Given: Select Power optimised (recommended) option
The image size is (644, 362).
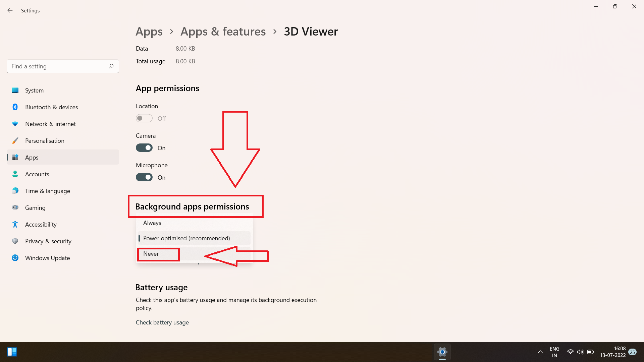Looking at the screenshot, I should pos(186,238).
